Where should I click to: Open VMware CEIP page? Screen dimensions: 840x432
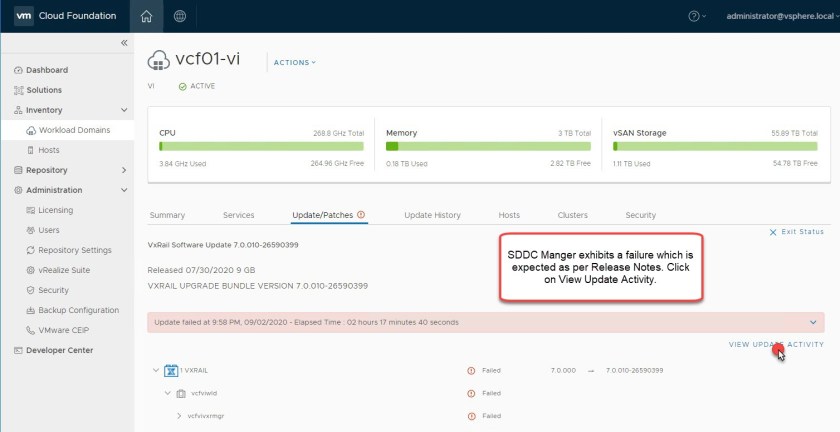coord(64,330)
